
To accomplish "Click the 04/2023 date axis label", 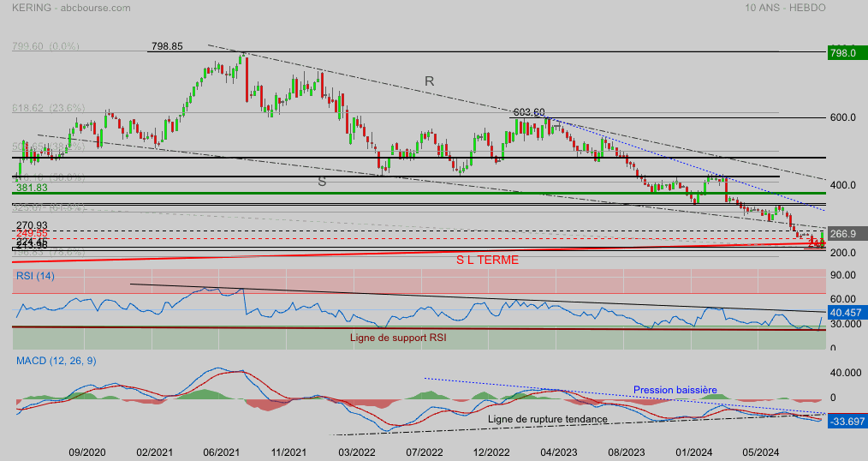I will pyautogui.click(x=559, y=452).
